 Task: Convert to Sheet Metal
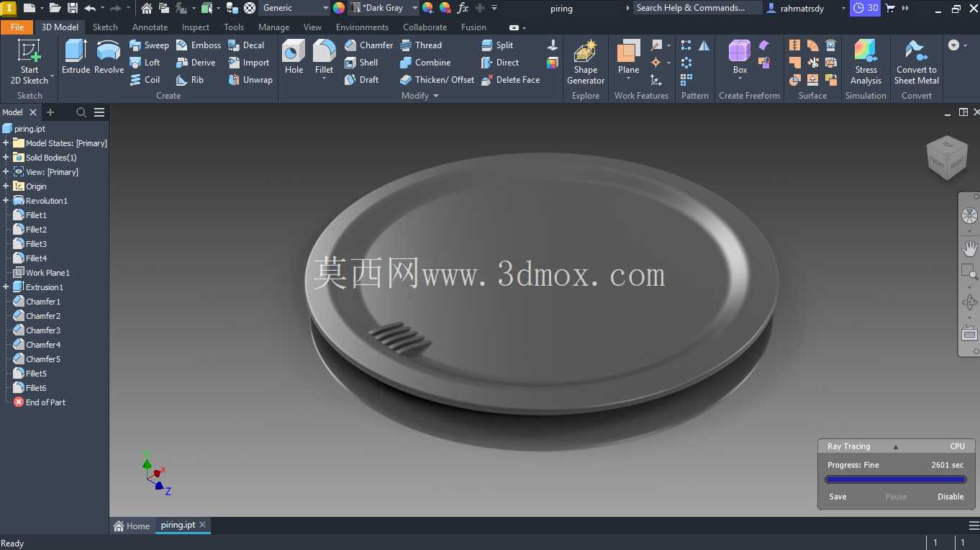pyautogui.click(x=916, y=62)
